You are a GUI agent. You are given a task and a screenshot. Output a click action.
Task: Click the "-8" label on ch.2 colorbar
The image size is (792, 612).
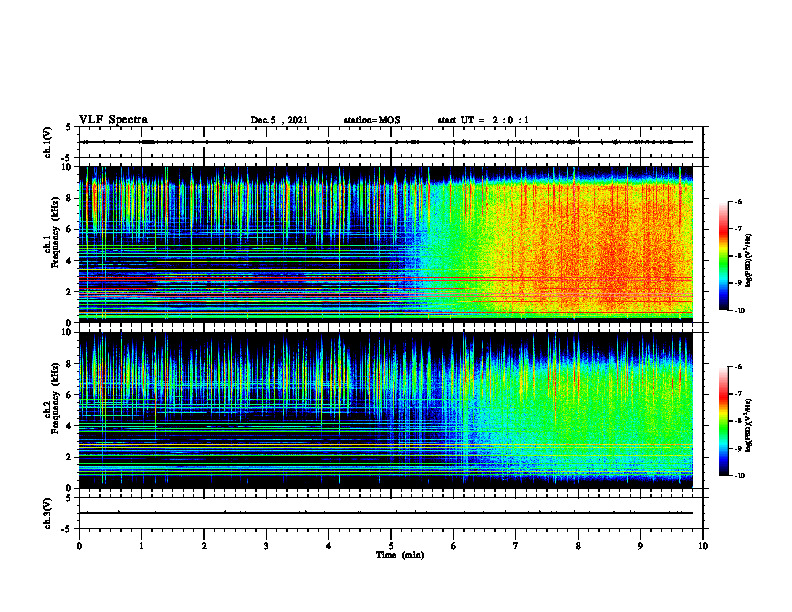click(x=739, y=421)
